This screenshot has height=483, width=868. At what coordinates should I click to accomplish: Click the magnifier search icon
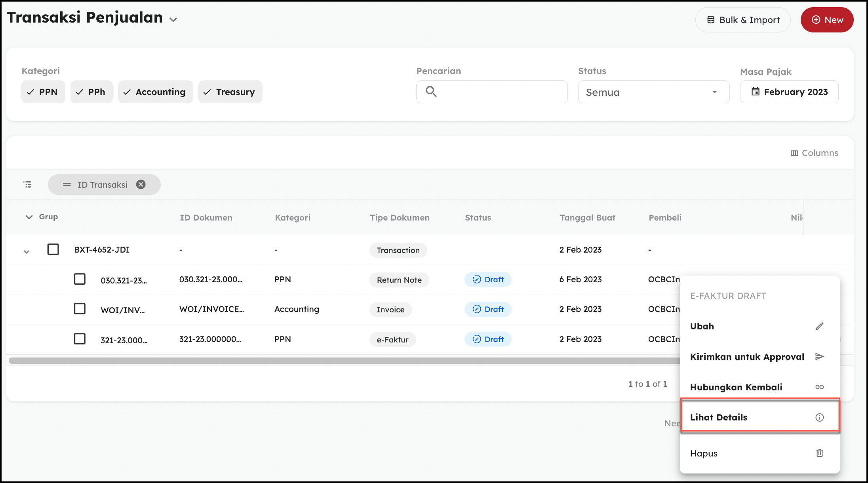coord(431,91)
